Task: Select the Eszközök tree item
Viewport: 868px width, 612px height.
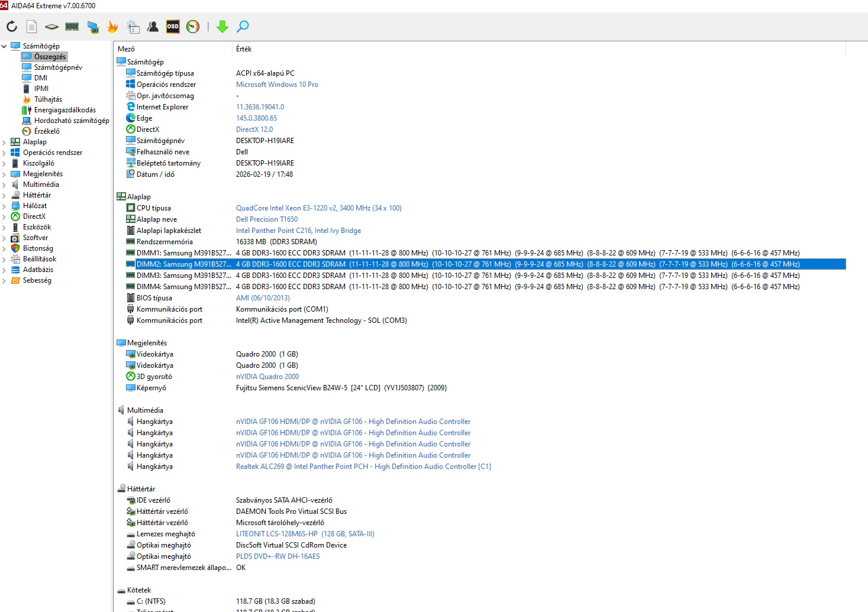Action: (37, 227)
